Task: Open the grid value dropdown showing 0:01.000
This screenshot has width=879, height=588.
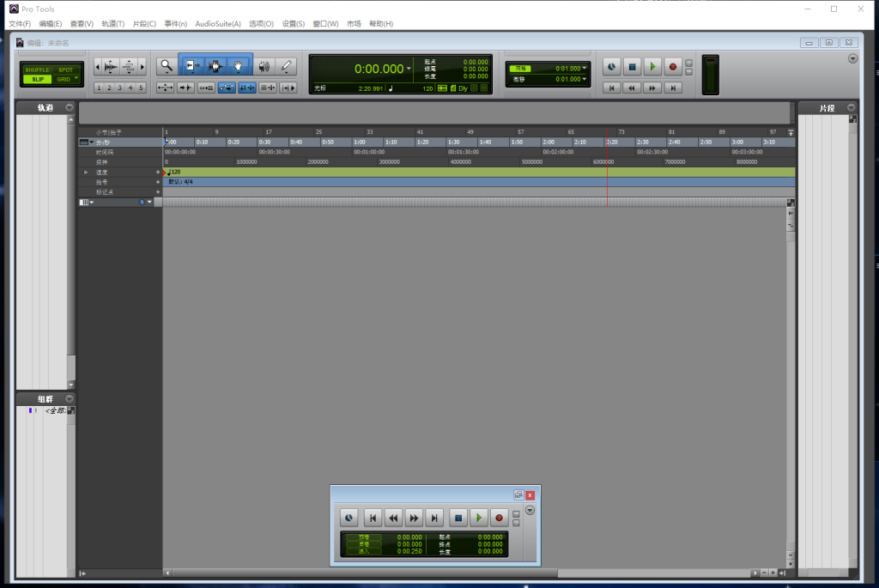Action: (585, 69)
